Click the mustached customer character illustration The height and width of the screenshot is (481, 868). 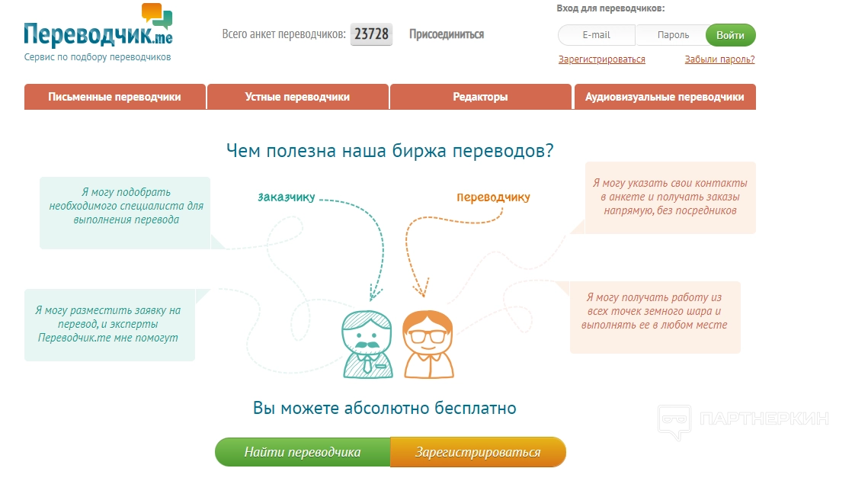369,345
